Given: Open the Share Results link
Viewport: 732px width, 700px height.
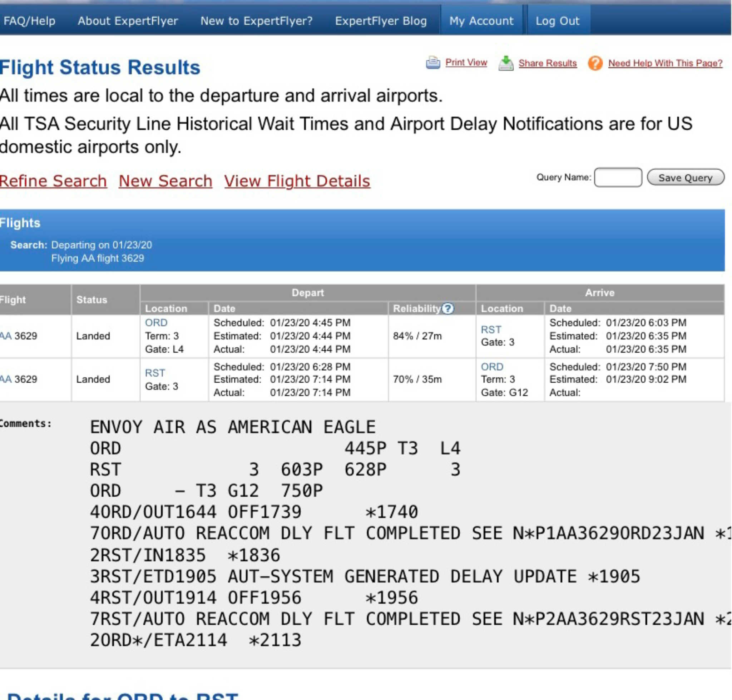Looking at the screenshot, I should 548,63.
